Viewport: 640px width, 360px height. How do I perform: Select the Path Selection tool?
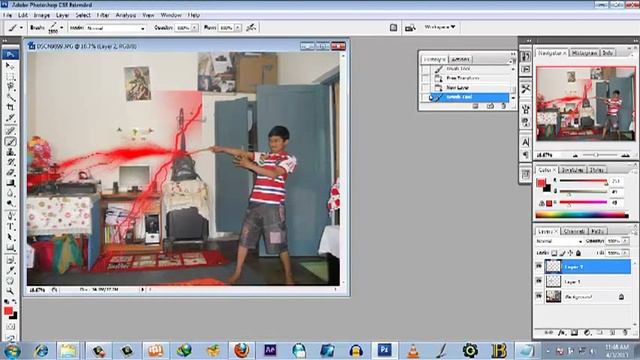pyautogui.click(x=10, y=237)
